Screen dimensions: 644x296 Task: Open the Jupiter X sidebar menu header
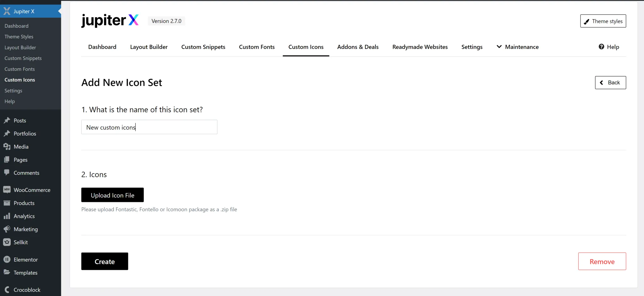pos(31,11)
